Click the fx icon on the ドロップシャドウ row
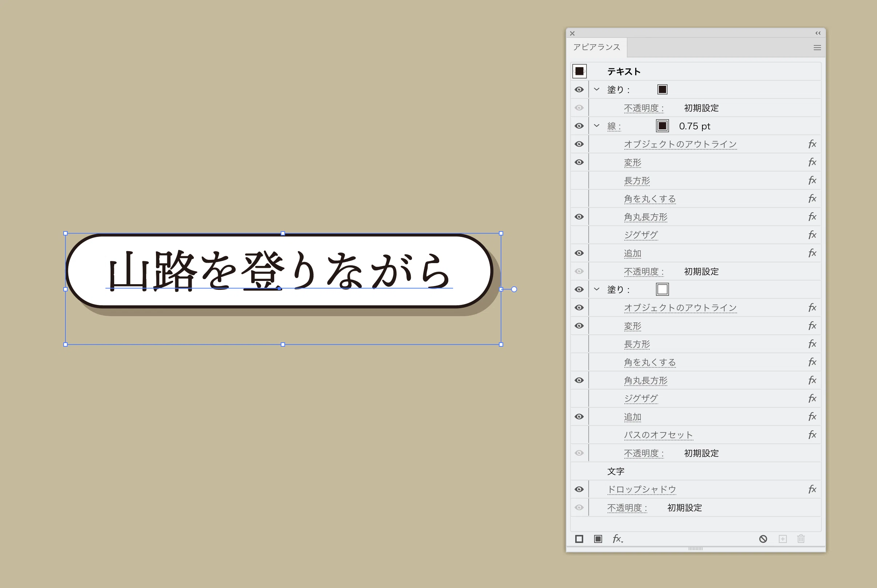The width and height of the screenshot is (877, 588). tap(812, 489)
